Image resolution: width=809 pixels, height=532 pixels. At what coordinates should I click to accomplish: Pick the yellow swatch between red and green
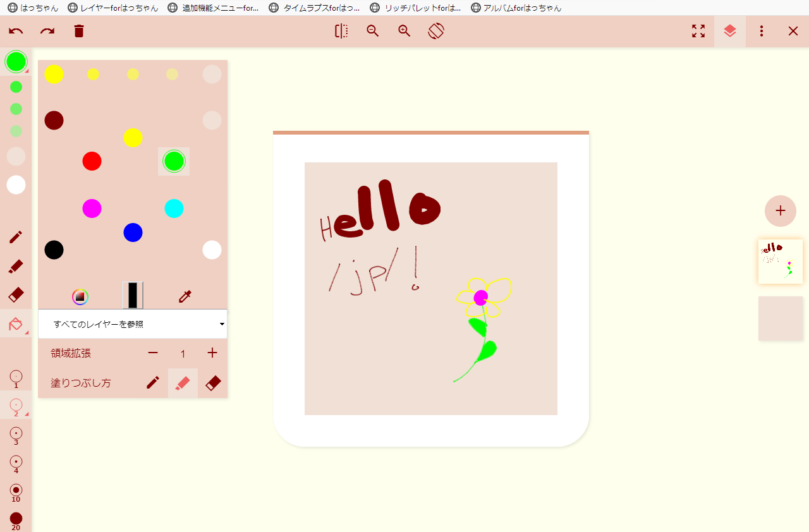pyautogui.click(x=133, y=138)
